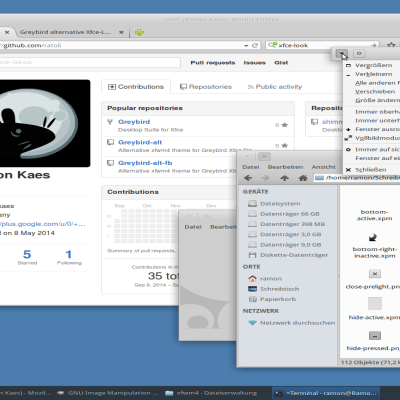
Task: Click the bookmark star icon in Firefox
Action: [x=391, y=45]
